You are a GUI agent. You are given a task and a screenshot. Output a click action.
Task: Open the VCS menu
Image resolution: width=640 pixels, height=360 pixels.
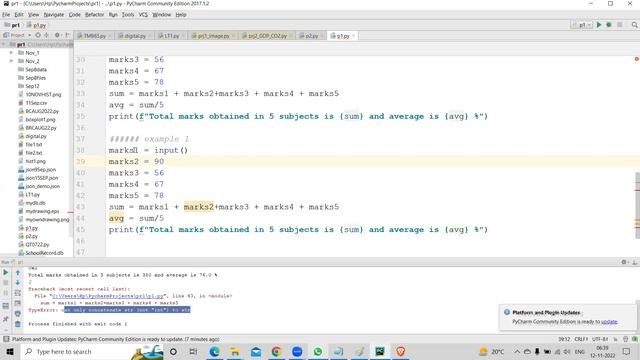143,15
